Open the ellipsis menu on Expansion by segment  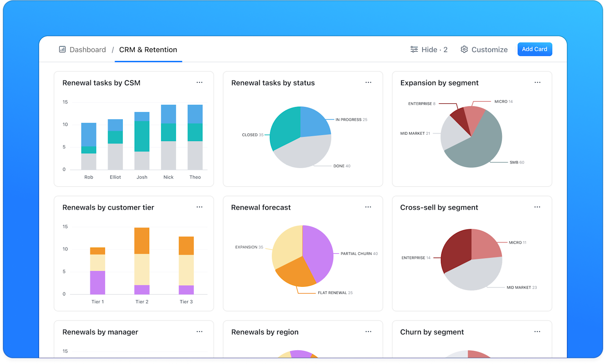click(x=537, y=82)
